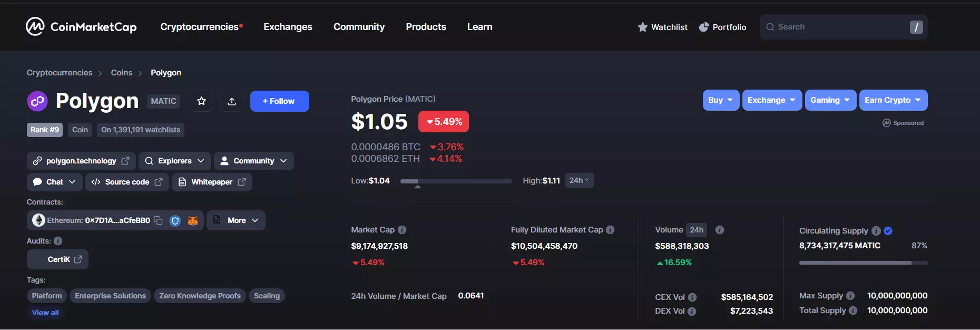Click the search magnifier icon
The image size is (980, 330).
click(x=770, y=27)
